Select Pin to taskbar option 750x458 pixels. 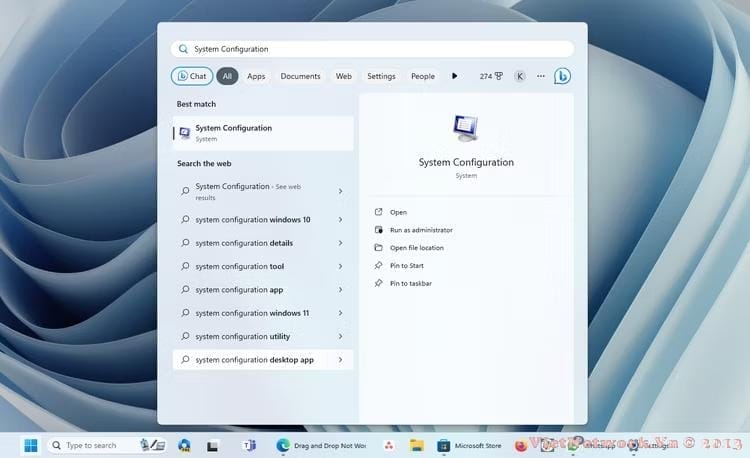411,284
